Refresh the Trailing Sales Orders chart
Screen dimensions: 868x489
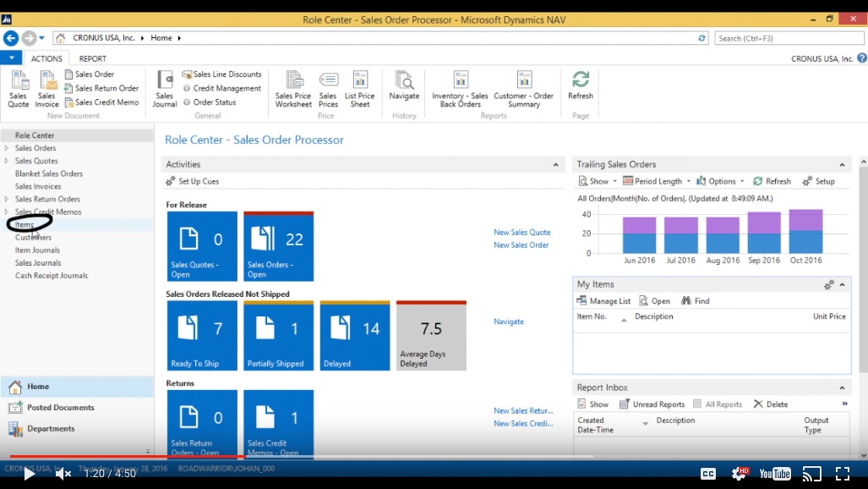point(772,181)
